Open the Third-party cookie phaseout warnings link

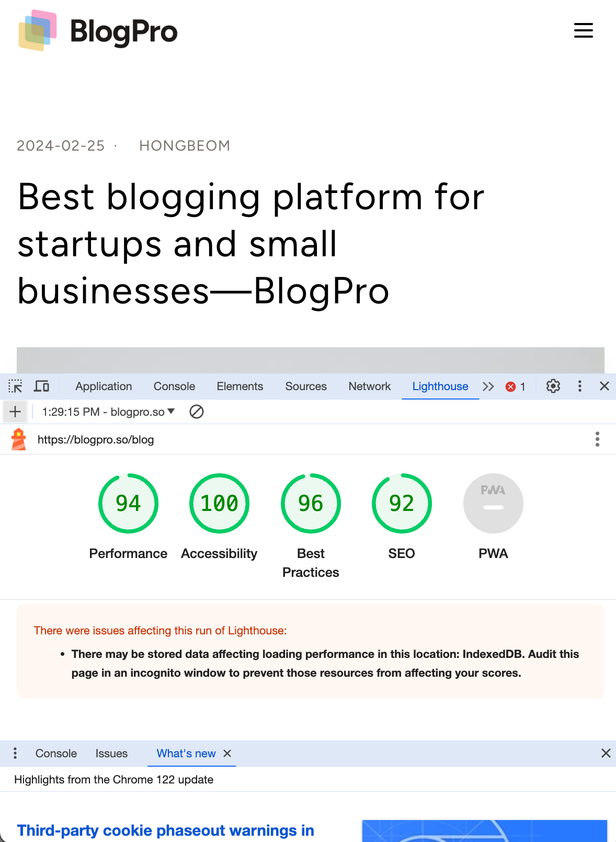point(166,830)
